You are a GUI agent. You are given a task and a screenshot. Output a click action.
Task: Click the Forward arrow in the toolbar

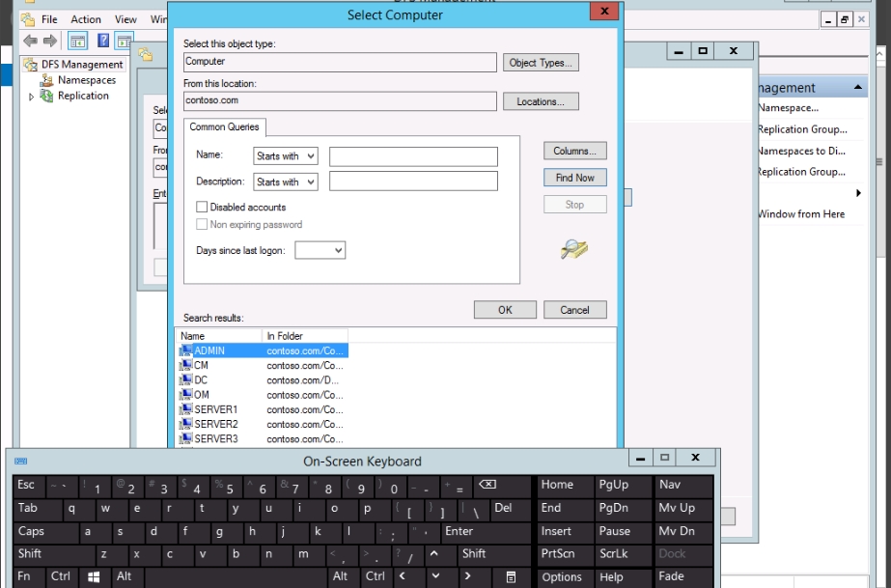click(50, 41)
